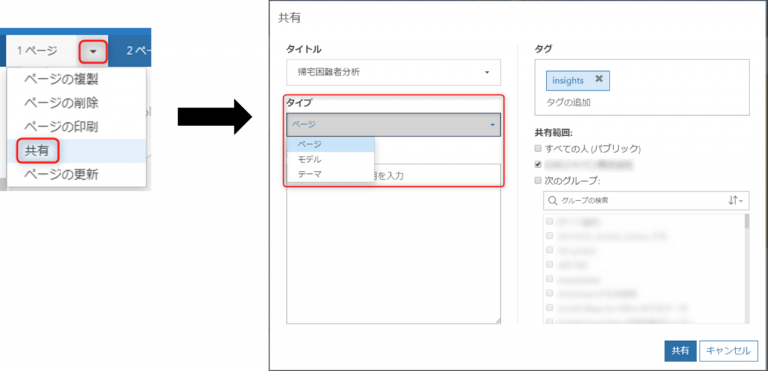Uncheck the organization sharing checkbox
Image resolution: width=768 pixels, height=371 pixels.
(x=538, y=164)
